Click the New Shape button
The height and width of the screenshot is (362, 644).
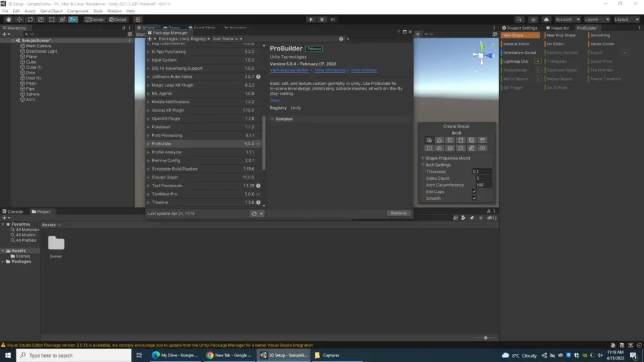[x=521, y=35]
